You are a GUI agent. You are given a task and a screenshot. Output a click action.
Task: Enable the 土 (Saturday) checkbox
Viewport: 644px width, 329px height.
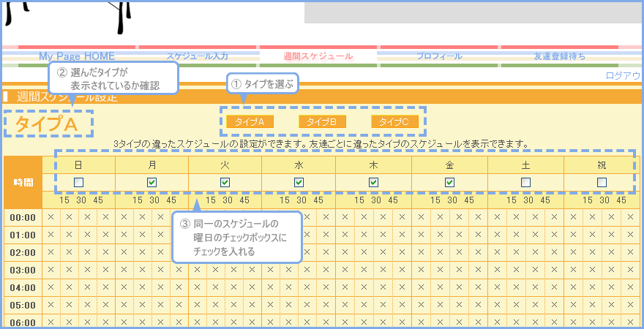[x=525, y=182]
